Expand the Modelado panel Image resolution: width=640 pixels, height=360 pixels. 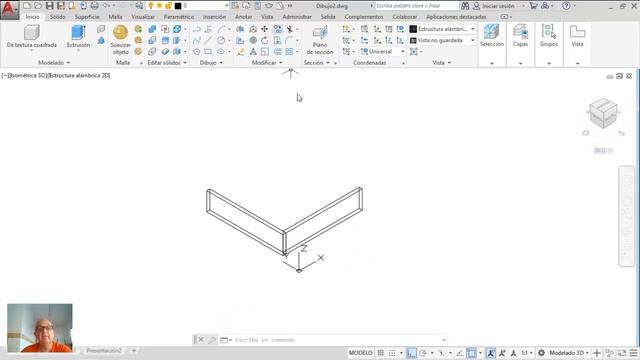click(x=54, y=62)
